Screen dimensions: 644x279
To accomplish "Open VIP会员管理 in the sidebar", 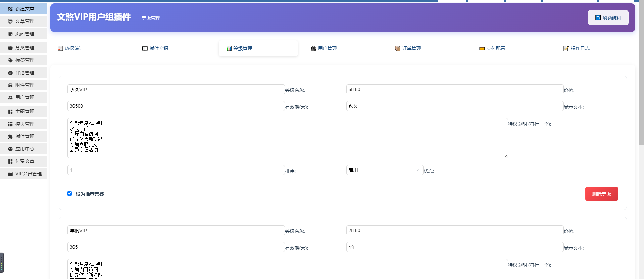I will tap(28, 174).
